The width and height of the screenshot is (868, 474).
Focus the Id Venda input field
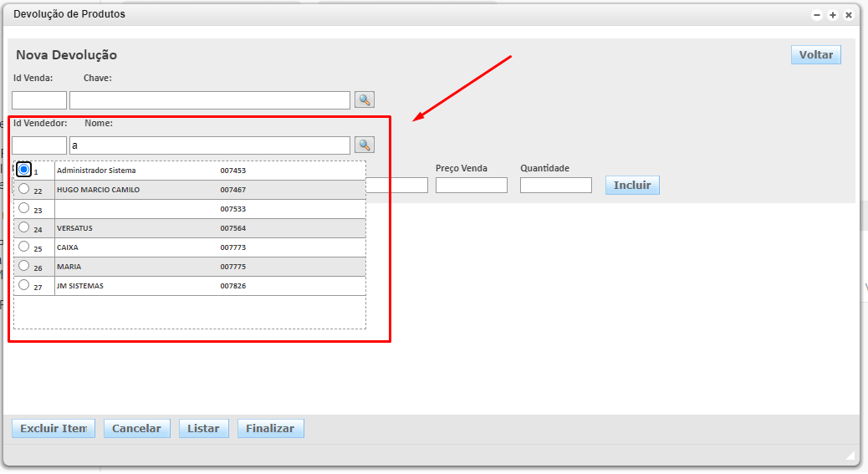tap(39, 100)
